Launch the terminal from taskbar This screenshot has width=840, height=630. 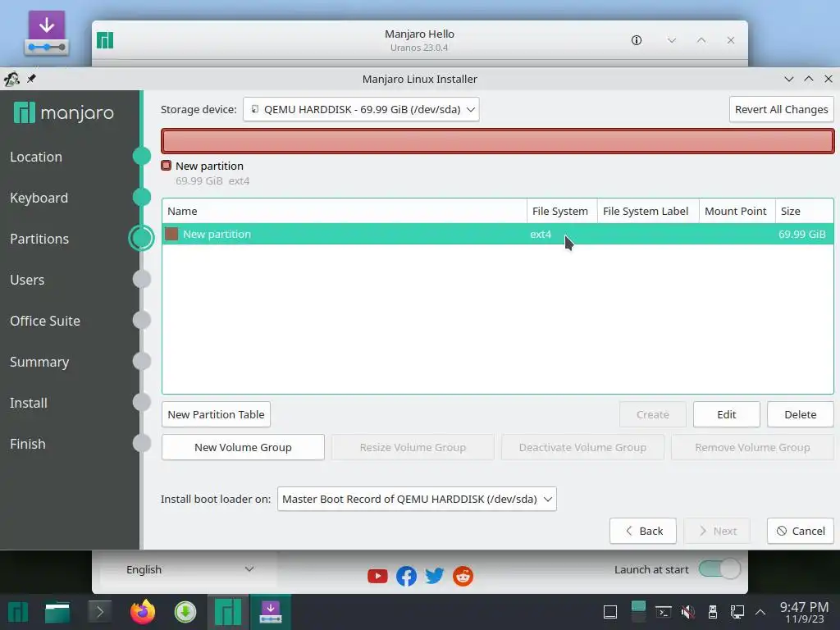point(99,612)
